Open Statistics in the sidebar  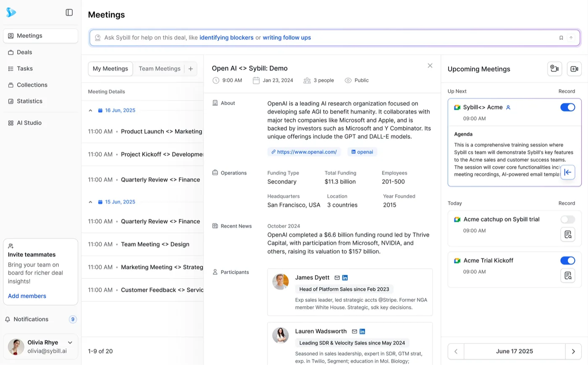[41, 101]
